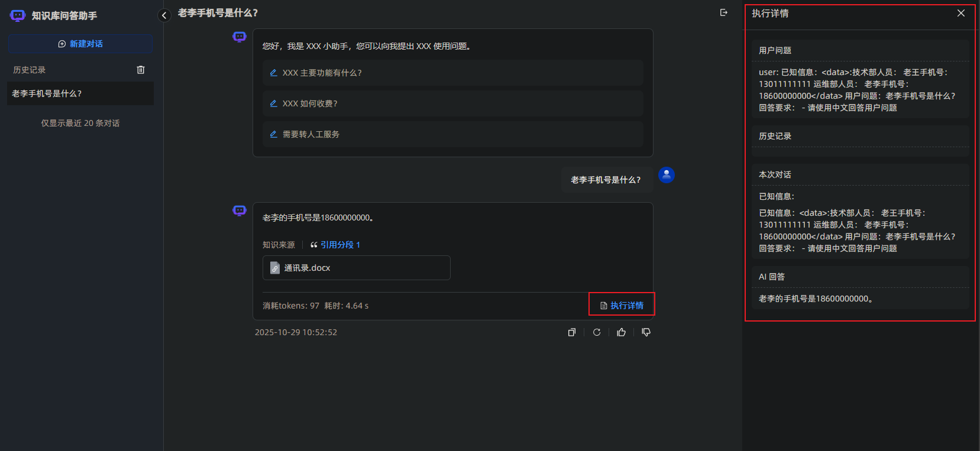Viewport: 980px width, 451px height.
Task: Regenerate the answer with the refresh icon
Action: (x=597, y=332)
